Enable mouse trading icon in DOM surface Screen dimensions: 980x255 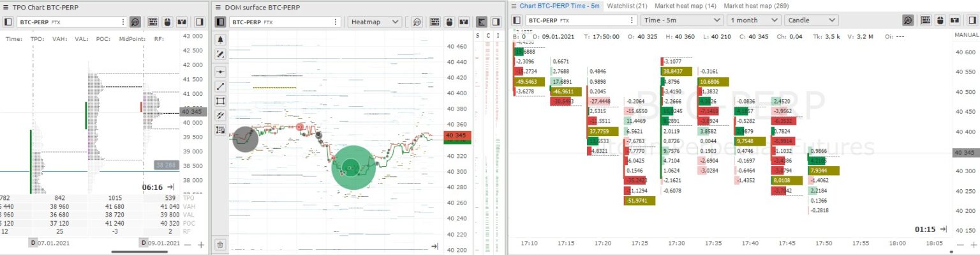(449, 22)
